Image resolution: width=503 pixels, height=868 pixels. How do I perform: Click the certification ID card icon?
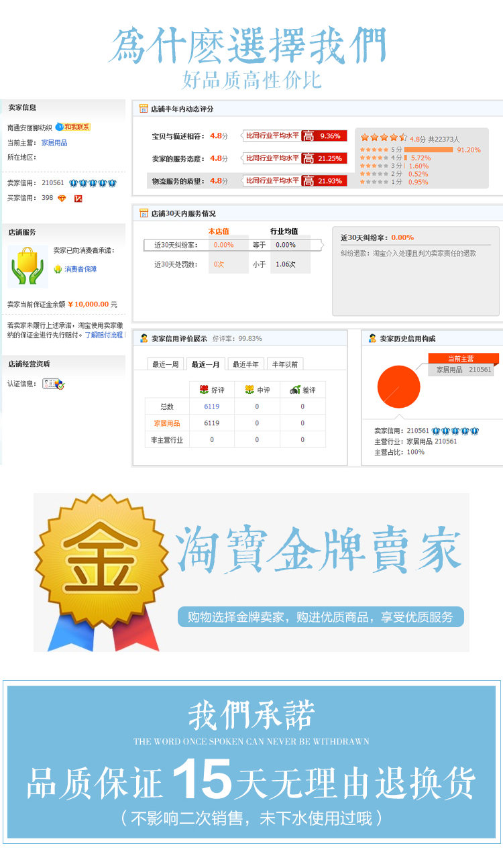click(54, 384)
